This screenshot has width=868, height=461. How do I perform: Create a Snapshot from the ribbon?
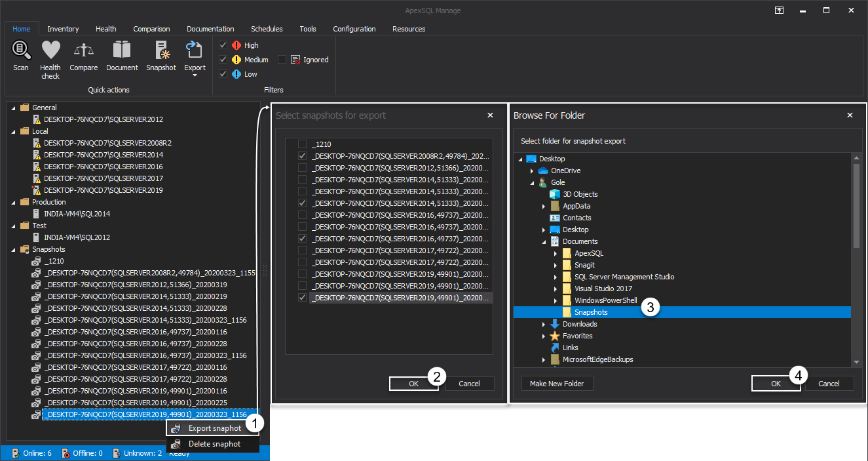pyautogui.click(x=160, y=50)
